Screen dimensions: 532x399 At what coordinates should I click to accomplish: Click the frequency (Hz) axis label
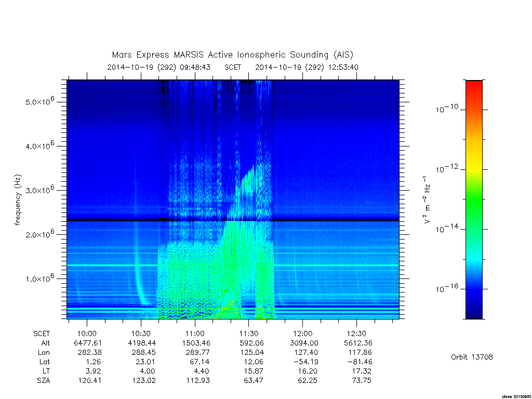pos(18,200)
